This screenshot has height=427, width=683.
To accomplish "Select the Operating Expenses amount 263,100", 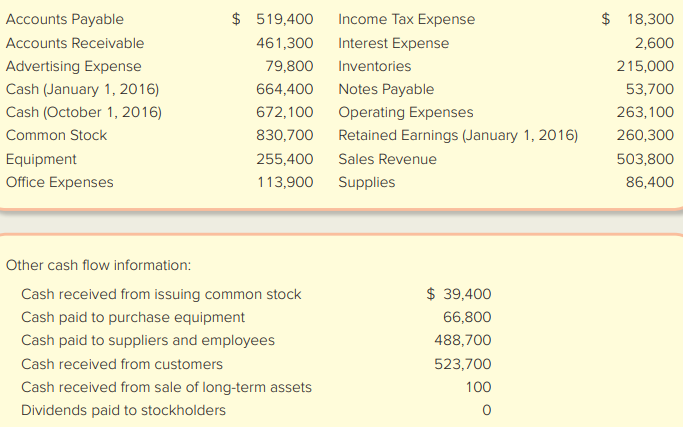I will tap(646, 112).
